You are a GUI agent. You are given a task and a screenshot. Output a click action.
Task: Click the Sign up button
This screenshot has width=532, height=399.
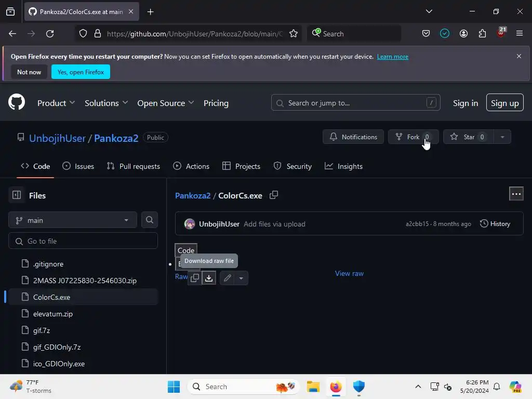coord(504,102)
